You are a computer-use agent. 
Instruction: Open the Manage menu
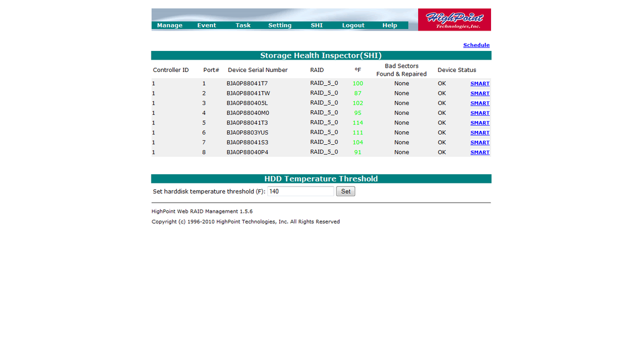(x=170, y=25)
